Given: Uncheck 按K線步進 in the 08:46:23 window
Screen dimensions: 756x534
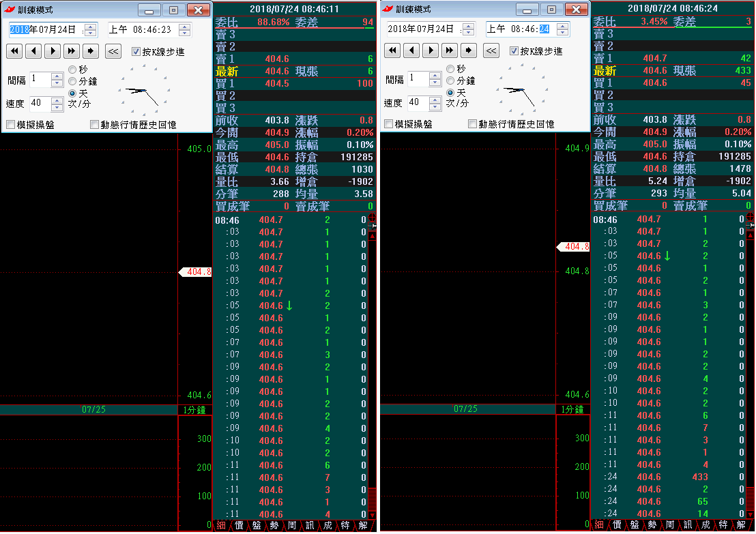Looking at the screenshot, I should coord(136,51).
